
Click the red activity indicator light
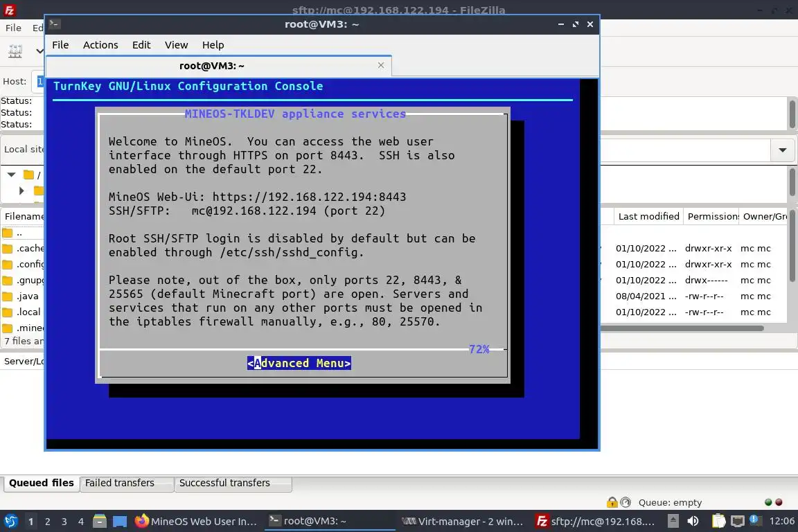click(x=779, y=502)
